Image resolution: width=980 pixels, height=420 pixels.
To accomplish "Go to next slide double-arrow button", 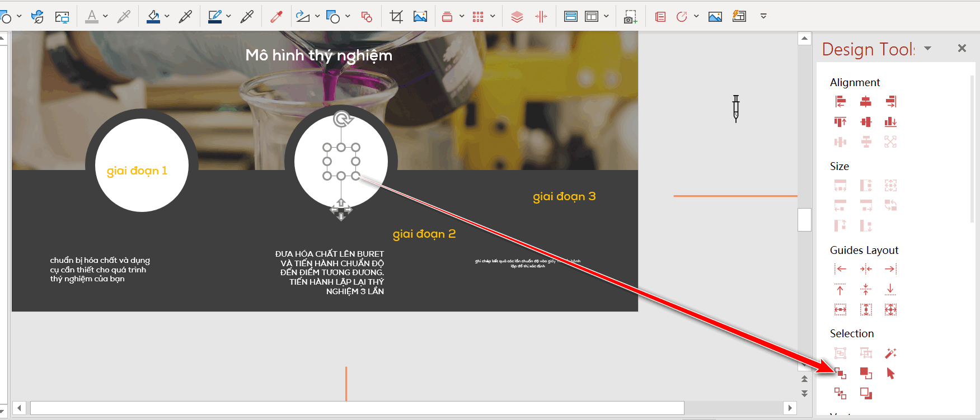I will coord(804,394).
